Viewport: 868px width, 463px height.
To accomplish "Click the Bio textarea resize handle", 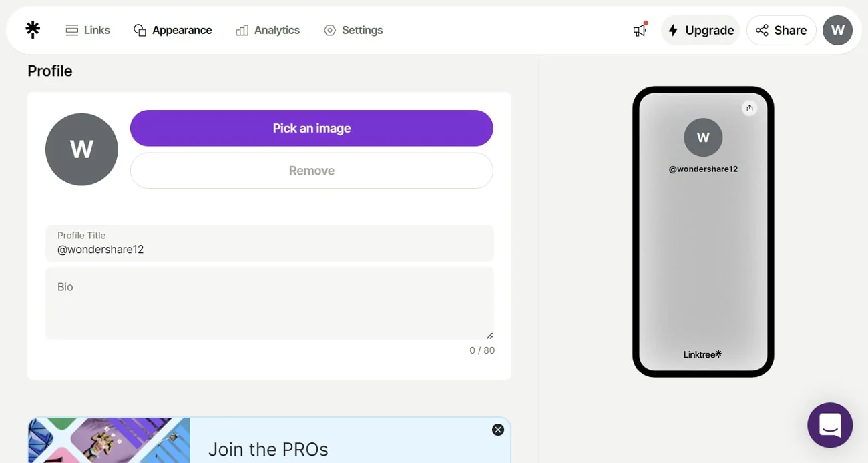I will (489, 336).
